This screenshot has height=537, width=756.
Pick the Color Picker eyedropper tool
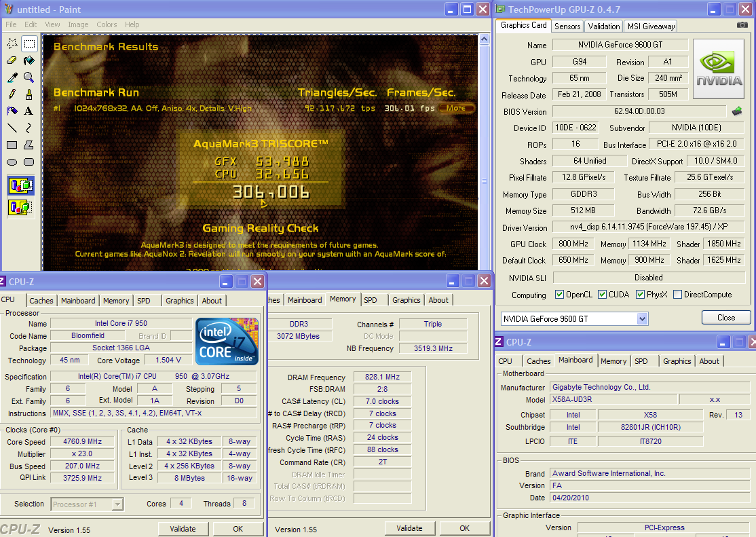(12, 77)
